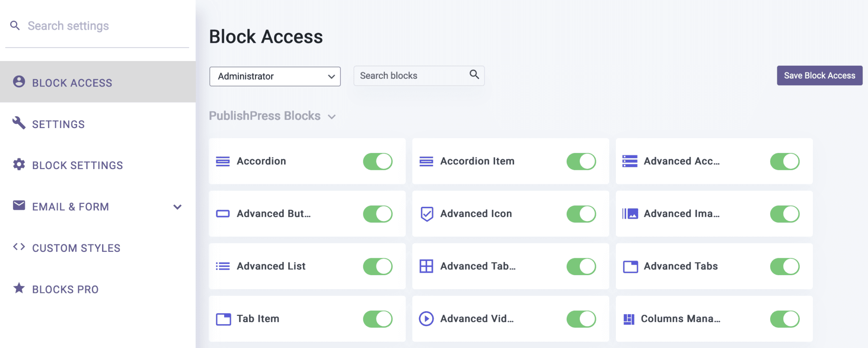Click the Custom Styles code brackets icon

[x=19, y=247]
